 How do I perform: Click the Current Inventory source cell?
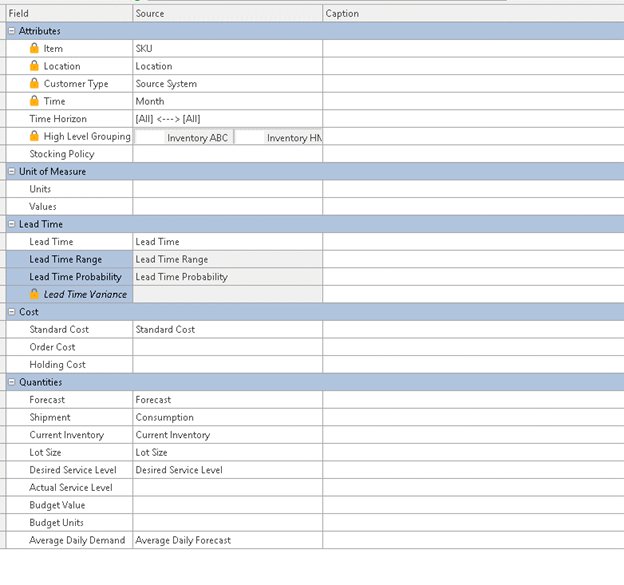[227, 435]
